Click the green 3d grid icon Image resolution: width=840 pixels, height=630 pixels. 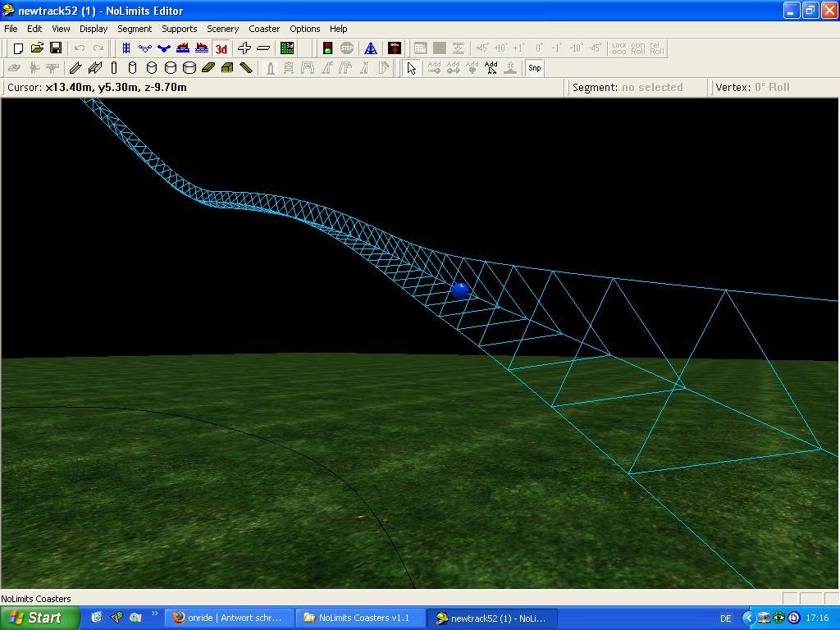pyautogui.click(x=287, y=48)
